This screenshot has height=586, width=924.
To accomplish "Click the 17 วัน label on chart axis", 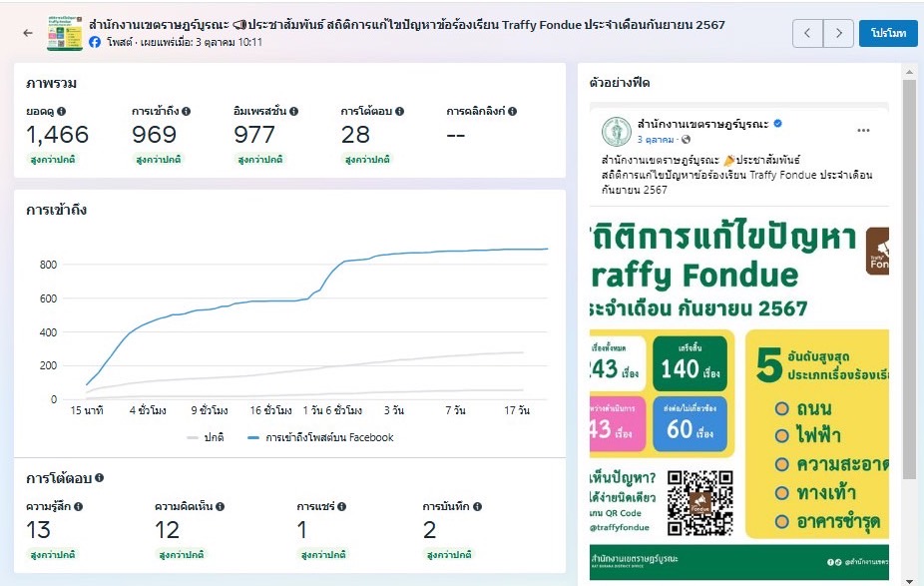I will click(517, 410).
